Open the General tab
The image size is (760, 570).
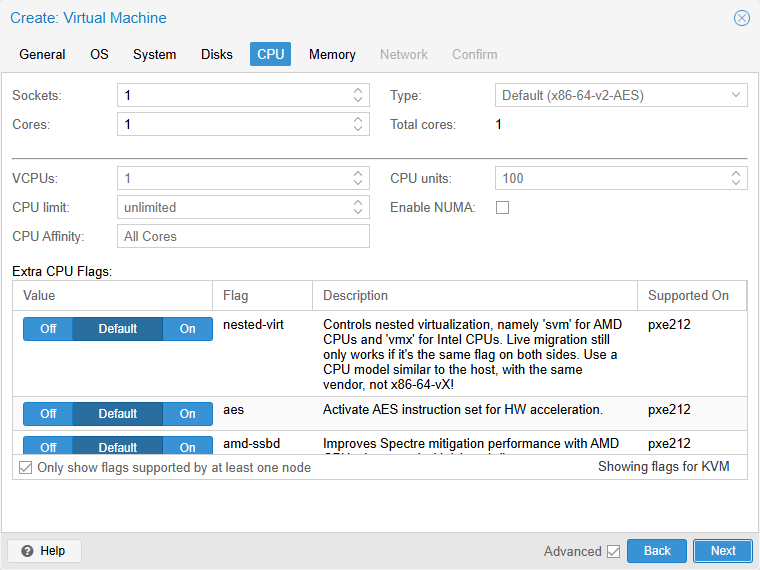[42, 54]
